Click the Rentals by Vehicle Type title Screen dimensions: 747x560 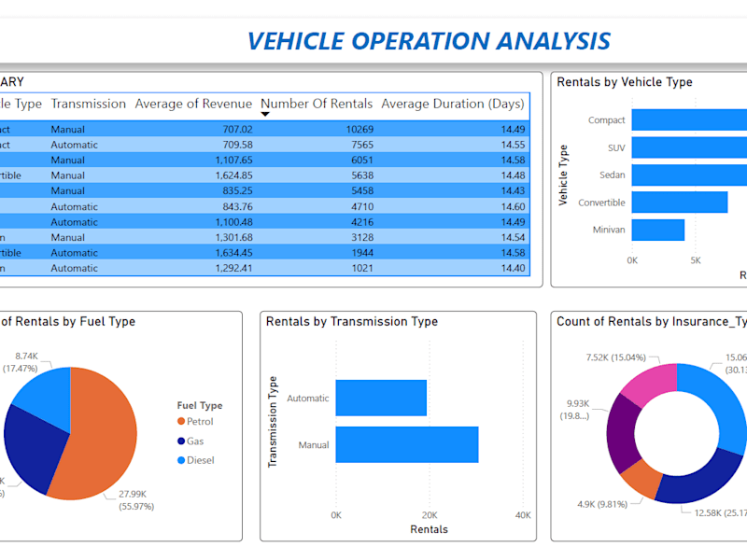pyautogui.click(x=625, y=82)
